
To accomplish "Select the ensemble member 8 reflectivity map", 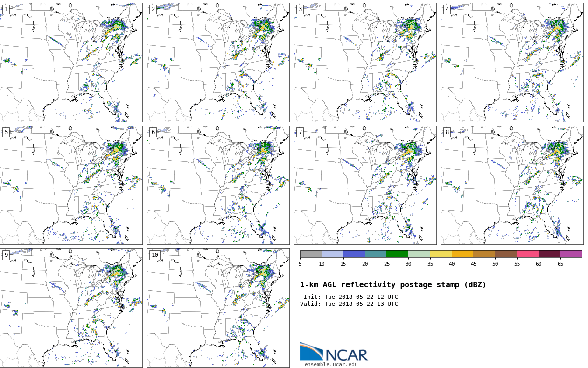I will (x=512, y=185).
